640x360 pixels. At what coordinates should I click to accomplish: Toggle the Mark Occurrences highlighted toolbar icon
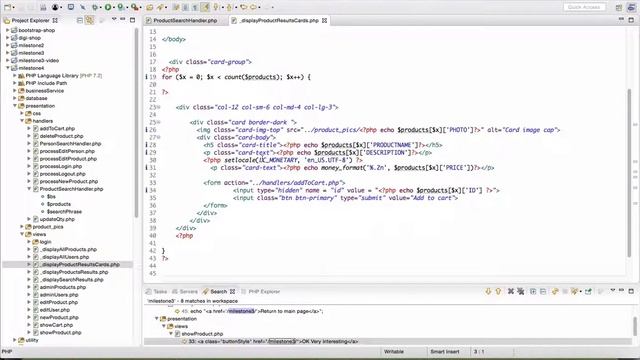[x=205, y=7]
